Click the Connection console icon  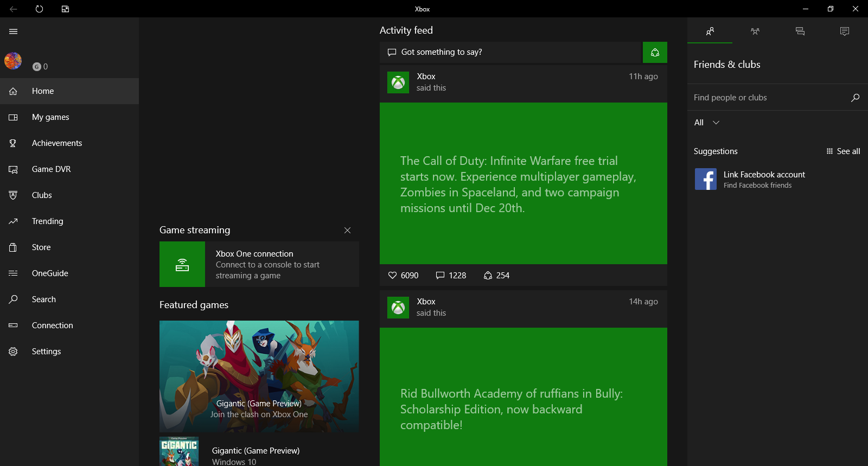click(13, 325)
